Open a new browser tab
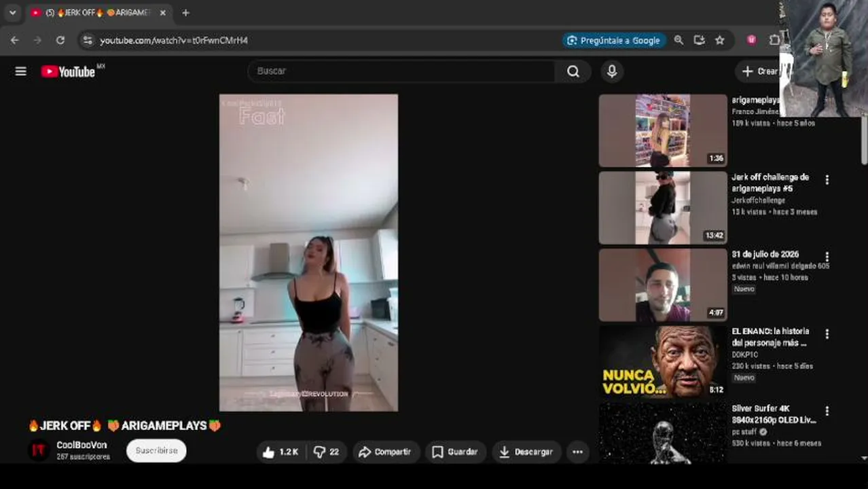Screen dimensions: 868x489 pyautogui.click(x=185, y=13)
